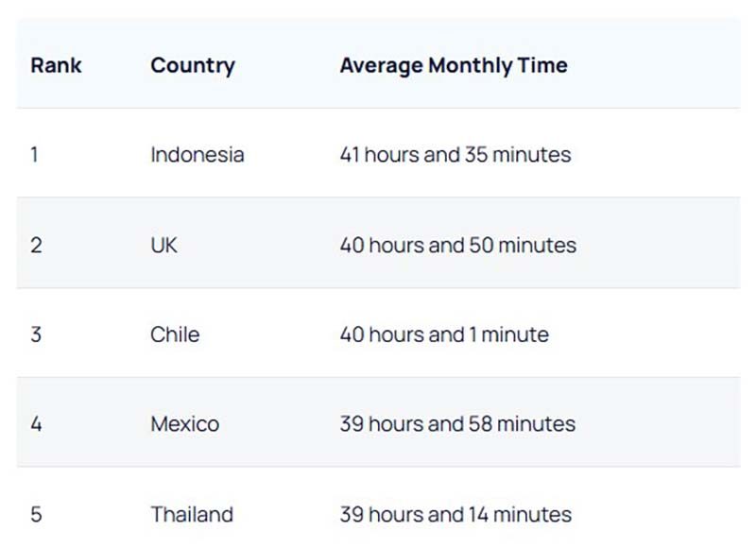Click Mexico's "39 hours and 58 minutes" value

point(457,424)
